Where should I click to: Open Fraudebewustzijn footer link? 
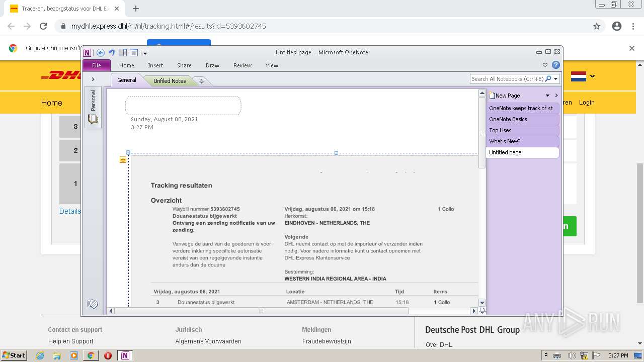point(327,341)
